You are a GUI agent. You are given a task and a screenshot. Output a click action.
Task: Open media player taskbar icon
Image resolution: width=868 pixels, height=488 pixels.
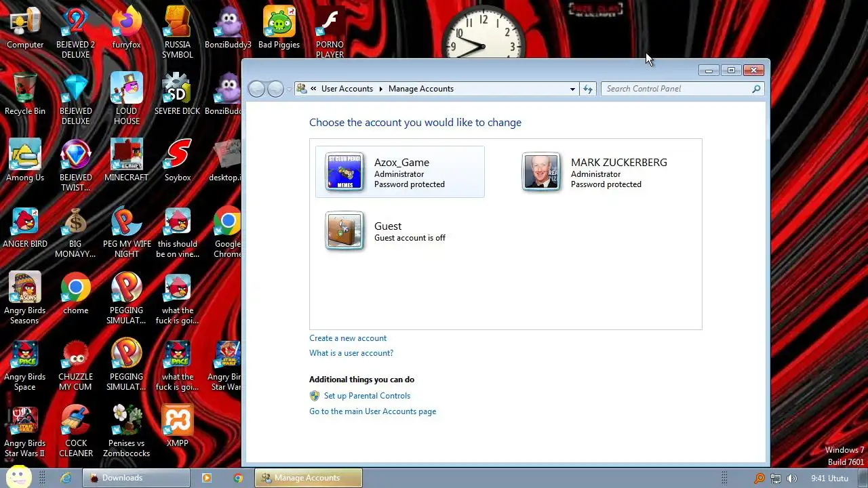207,478
